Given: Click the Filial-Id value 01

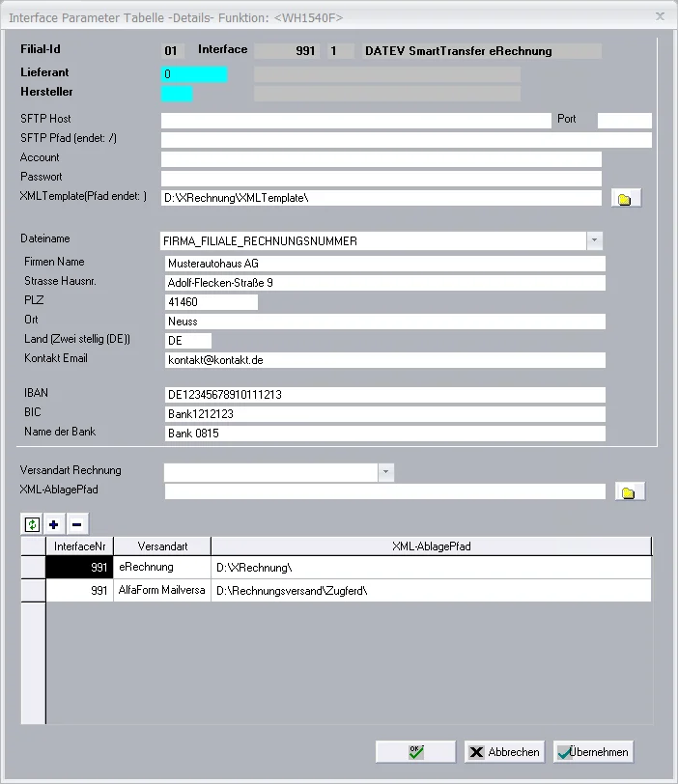Looking at the screenshot, I should tap(173, 51).
